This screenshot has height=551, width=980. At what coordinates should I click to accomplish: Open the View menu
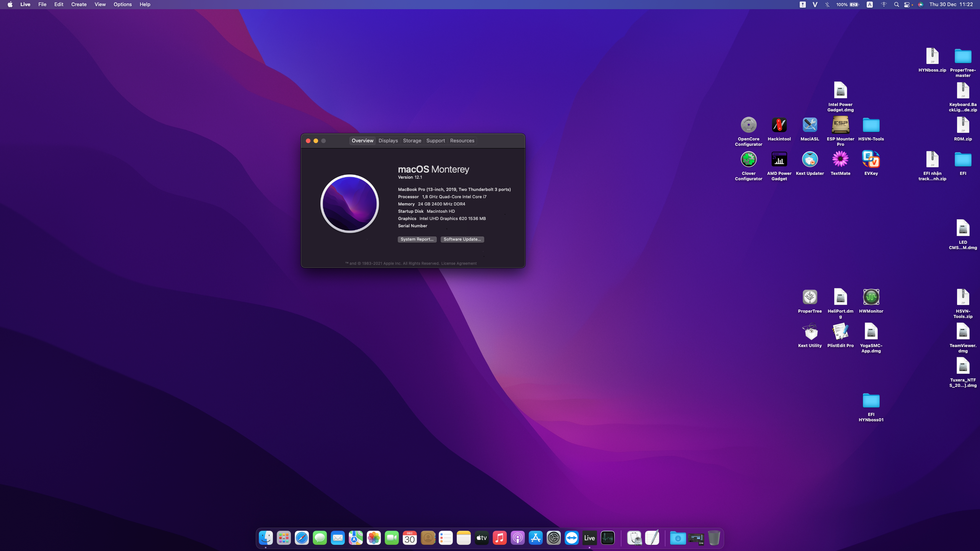[100, 5]
